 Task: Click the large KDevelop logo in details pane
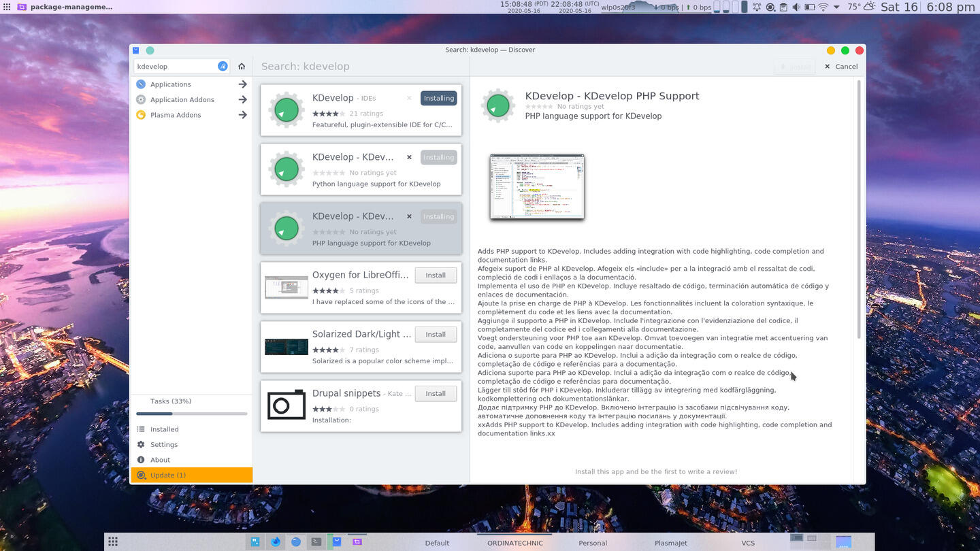coord(498,106)
